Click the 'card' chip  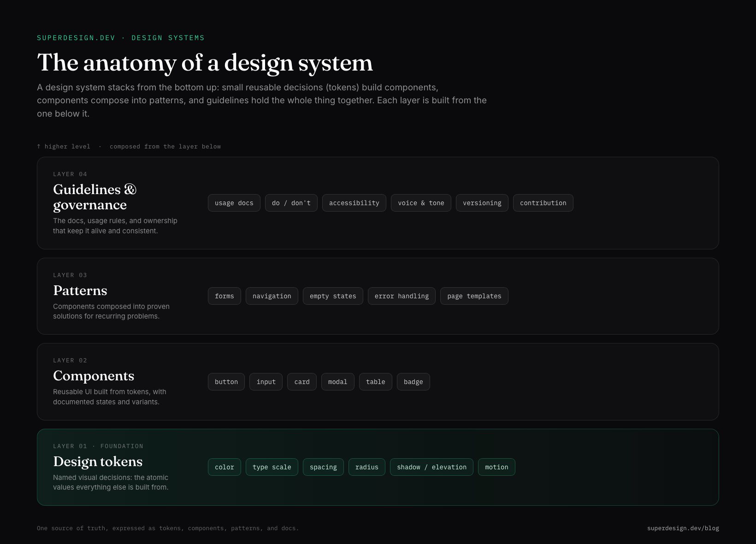(x=302, y=382)
